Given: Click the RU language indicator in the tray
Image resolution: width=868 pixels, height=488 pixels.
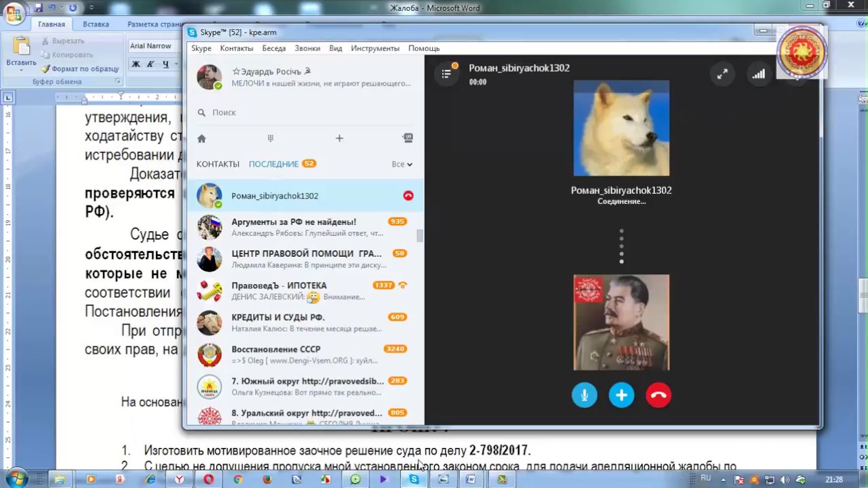Looking at the screenshot, I should (706, 479).
